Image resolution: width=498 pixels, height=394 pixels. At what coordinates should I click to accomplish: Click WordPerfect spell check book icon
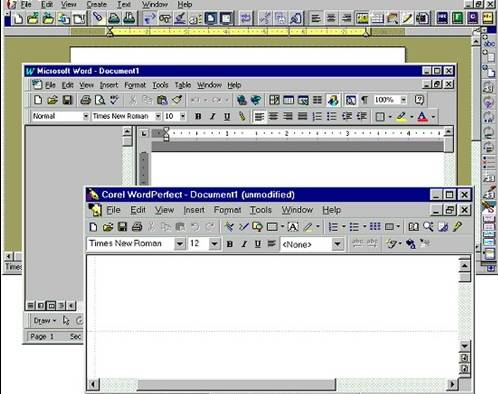(x=414, y=227)
